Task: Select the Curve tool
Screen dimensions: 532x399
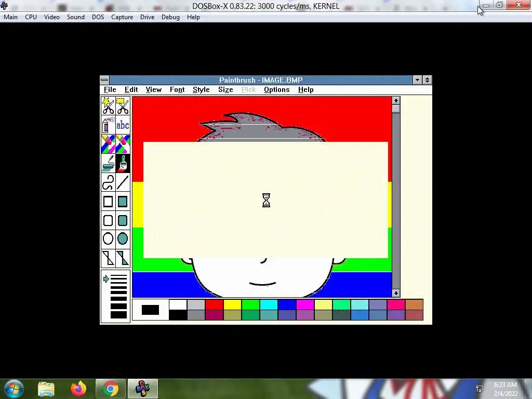Action: tap(108, 182)
